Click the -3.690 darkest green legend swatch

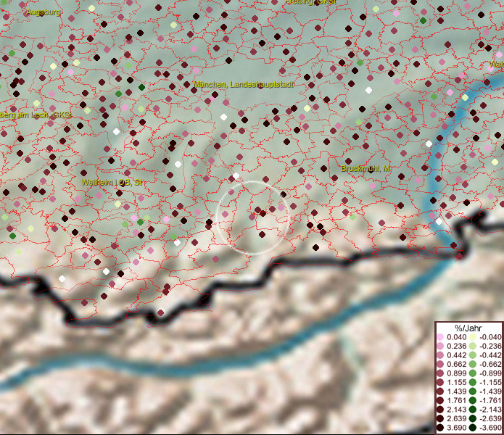point(472,428)
